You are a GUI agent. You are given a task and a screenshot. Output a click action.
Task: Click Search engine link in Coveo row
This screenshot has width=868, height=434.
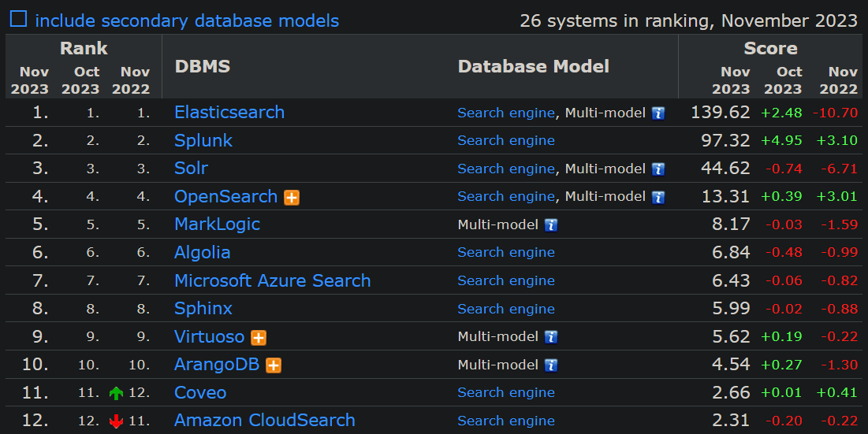[x=506, y=392]
